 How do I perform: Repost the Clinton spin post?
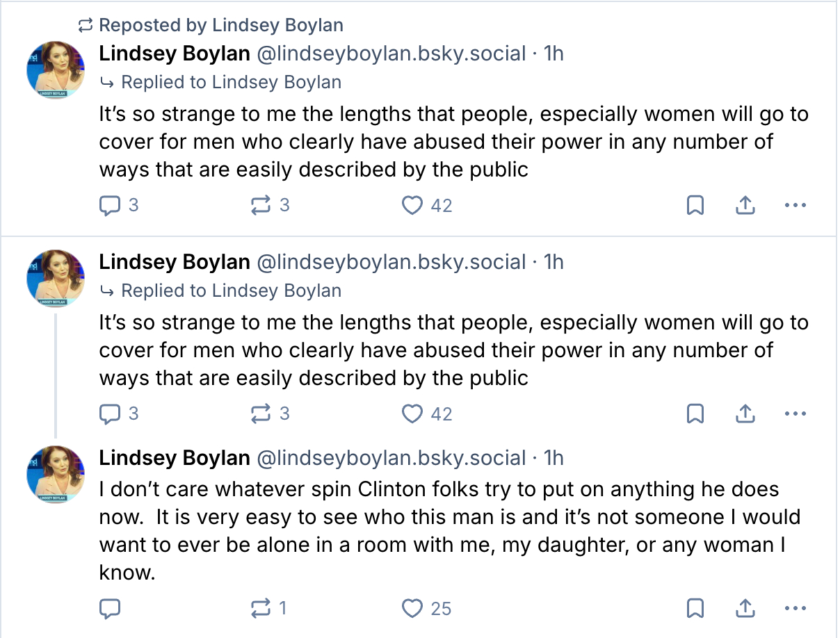pyautogui.click(x=260, y=609)
